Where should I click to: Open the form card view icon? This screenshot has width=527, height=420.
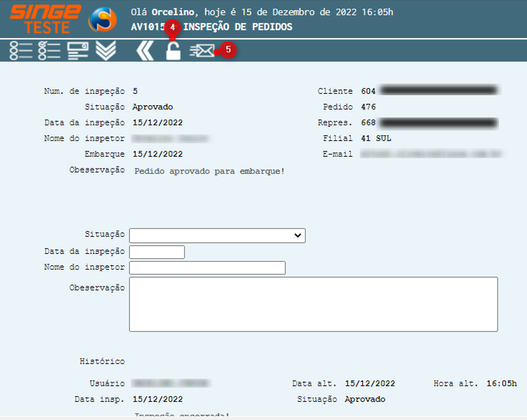[78, 51]
